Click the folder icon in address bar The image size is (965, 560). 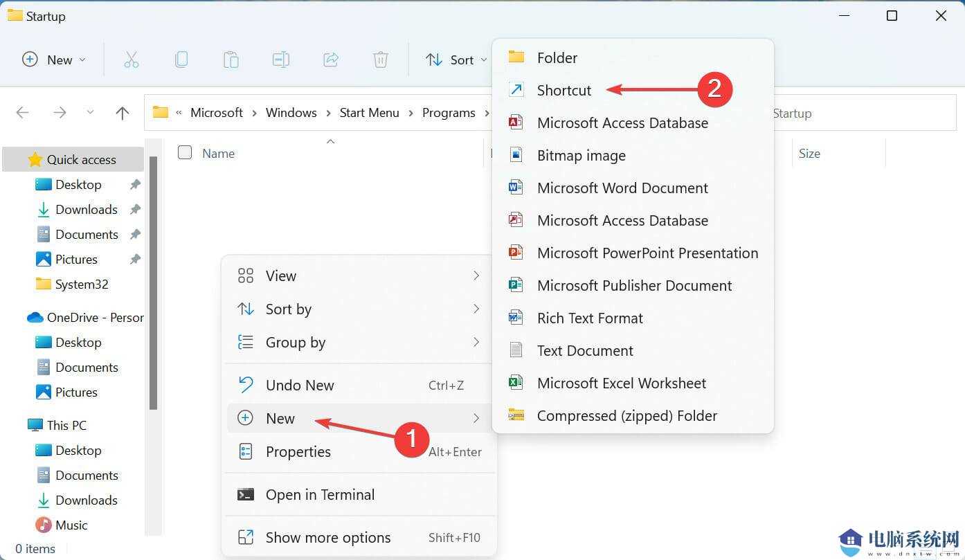161,112
